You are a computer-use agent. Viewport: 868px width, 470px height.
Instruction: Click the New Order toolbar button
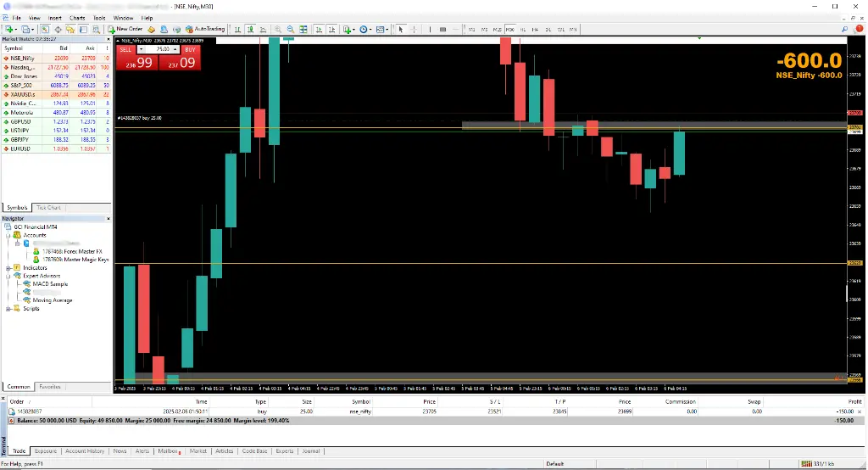click(x=125, y=29)
